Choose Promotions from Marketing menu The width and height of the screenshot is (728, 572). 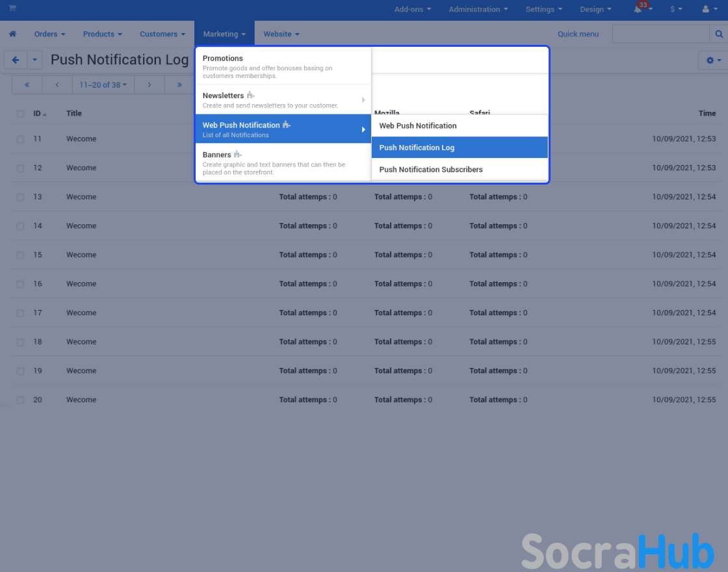(223, 58)
